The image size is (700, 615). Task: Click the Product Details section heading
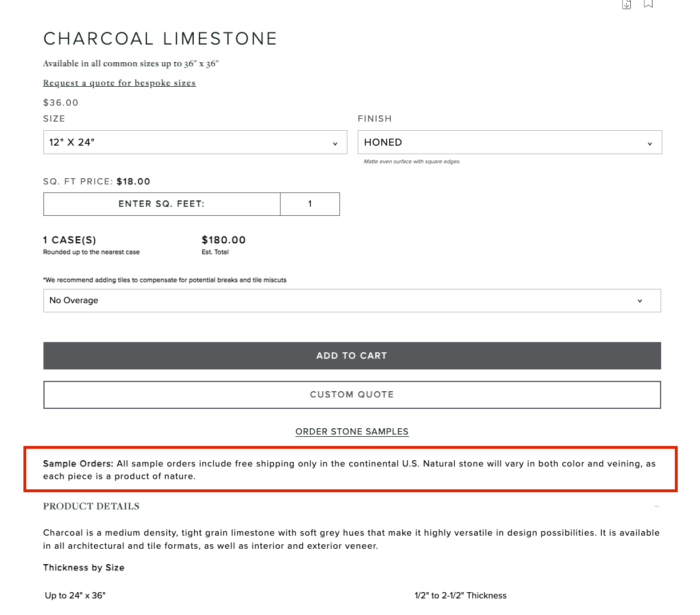(x=91, y=507)
